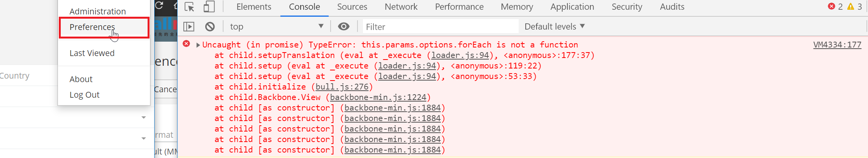Open the Last Viewed menu entry
The height and width of the screenshot is (158, 868).
click(x=92, y=53)
